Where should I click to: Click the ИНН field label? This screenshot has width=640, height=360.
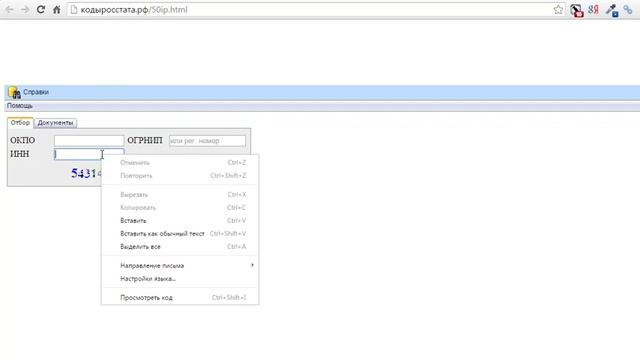pos(20,154)
